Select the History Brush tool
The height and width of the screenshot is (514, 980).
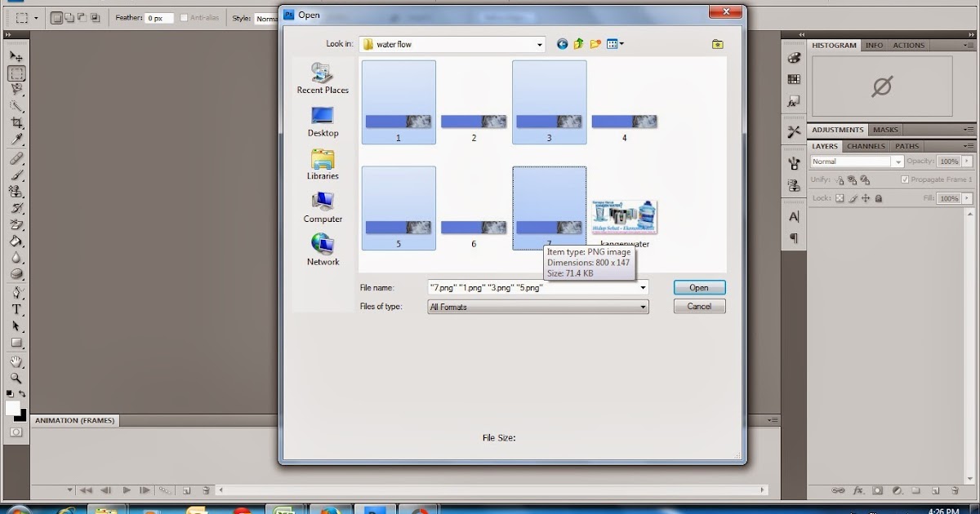tap(16, 208)
